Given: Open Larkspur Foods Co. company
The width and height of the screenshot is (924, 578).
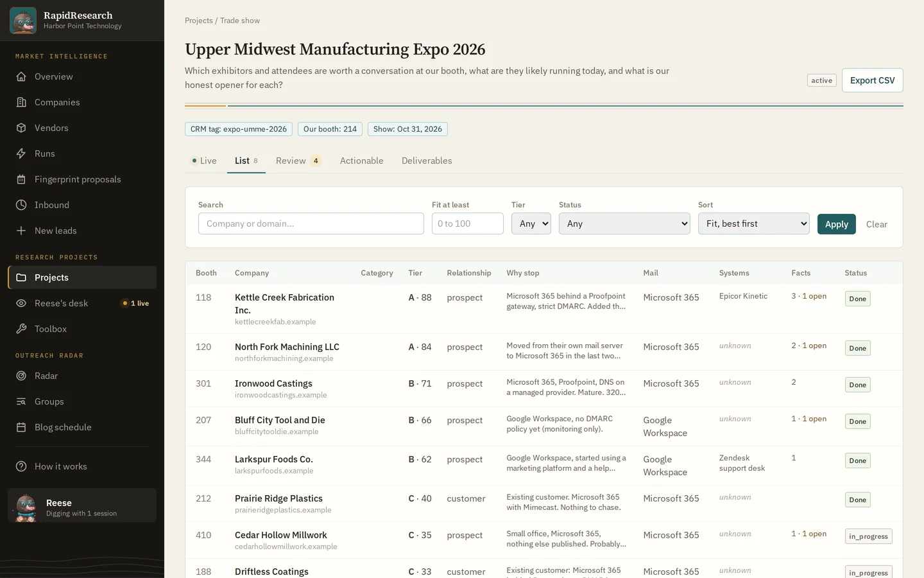Looking at the screenshot, I should (x=274, y=459).
